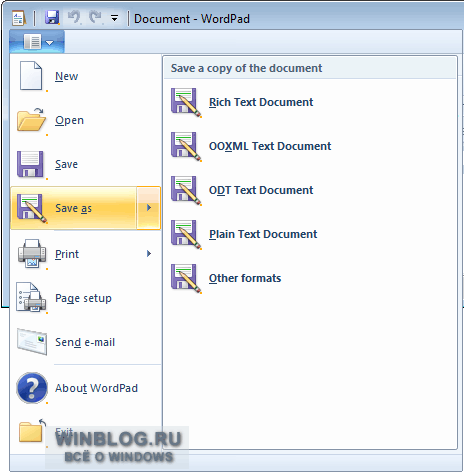Expand the Print submenu arrow
Viewport: 464px width, 473px height.
(x=149, y=254)
